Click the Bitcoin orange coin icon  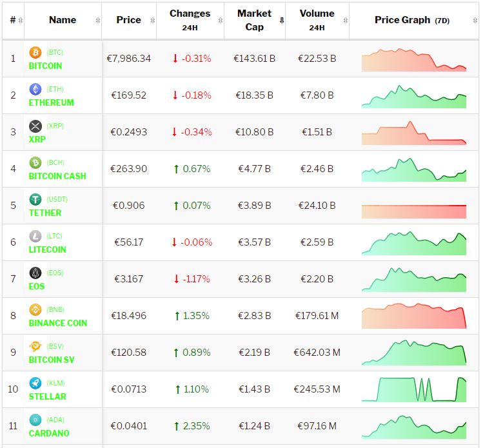pyautogui.click(x=35, y=53)
